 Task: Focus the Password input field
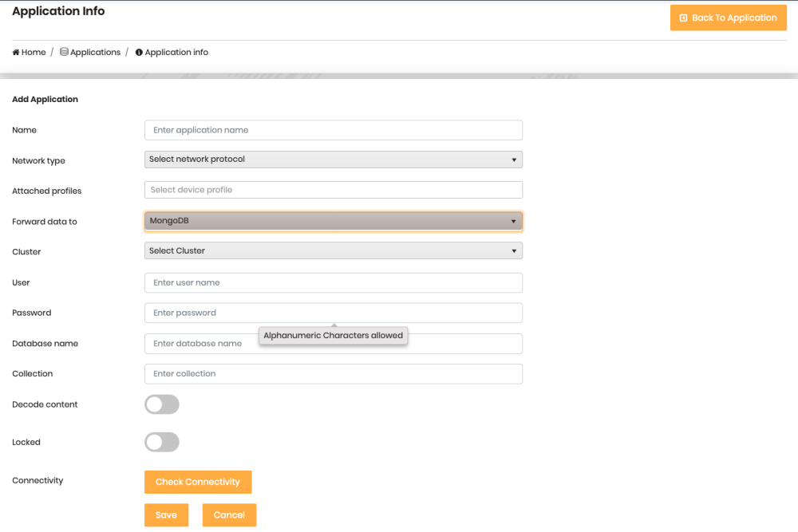[333, 313]
